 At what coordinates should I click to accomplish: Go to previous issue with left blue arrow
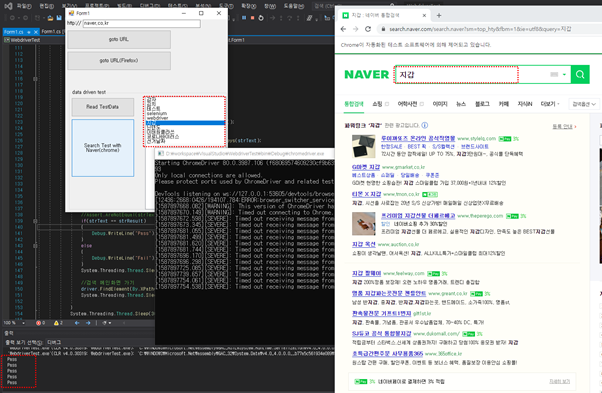coord(77,323)
